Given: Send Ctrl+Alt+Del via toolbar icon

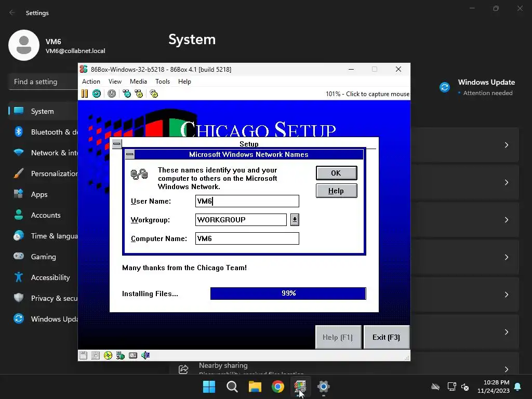Looking at the screenshot, I should point(127,94).
